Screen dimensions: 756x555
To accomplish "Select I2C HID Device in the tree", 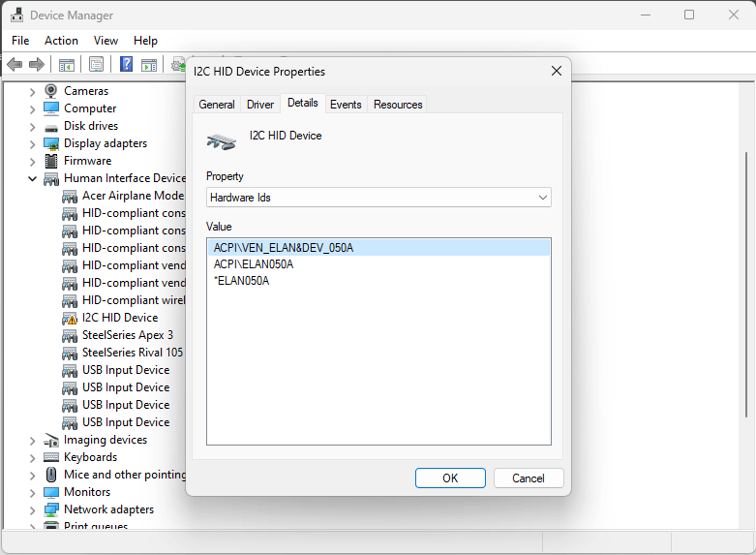I will (x=120, y=318).
